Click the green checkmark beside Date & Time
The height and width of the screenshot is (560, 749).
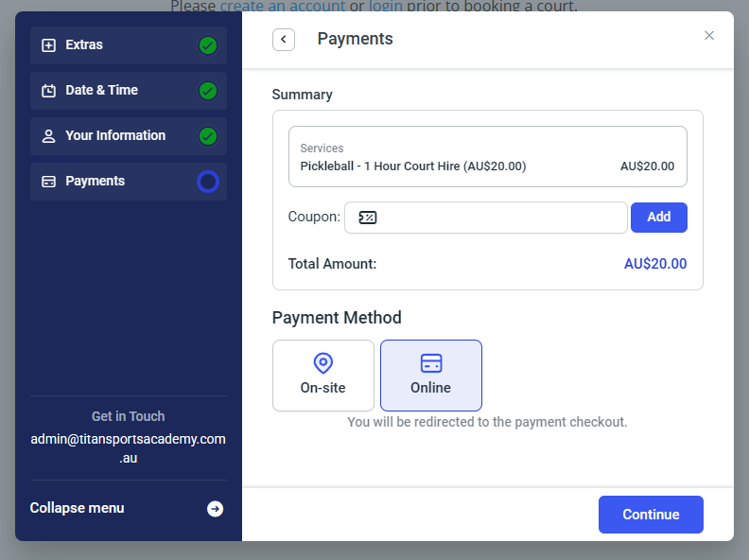point(208,91)
